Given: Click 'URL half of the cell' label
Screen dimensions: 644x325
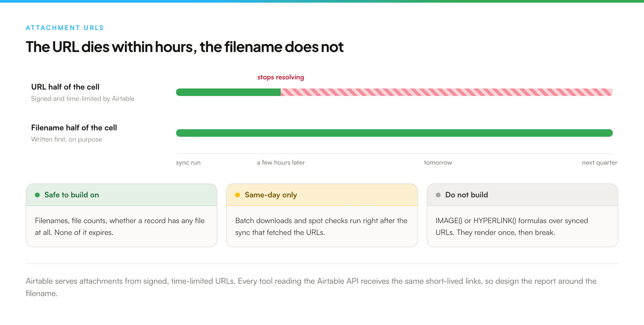Looking at the screenshot, I should tap(65, 87).
